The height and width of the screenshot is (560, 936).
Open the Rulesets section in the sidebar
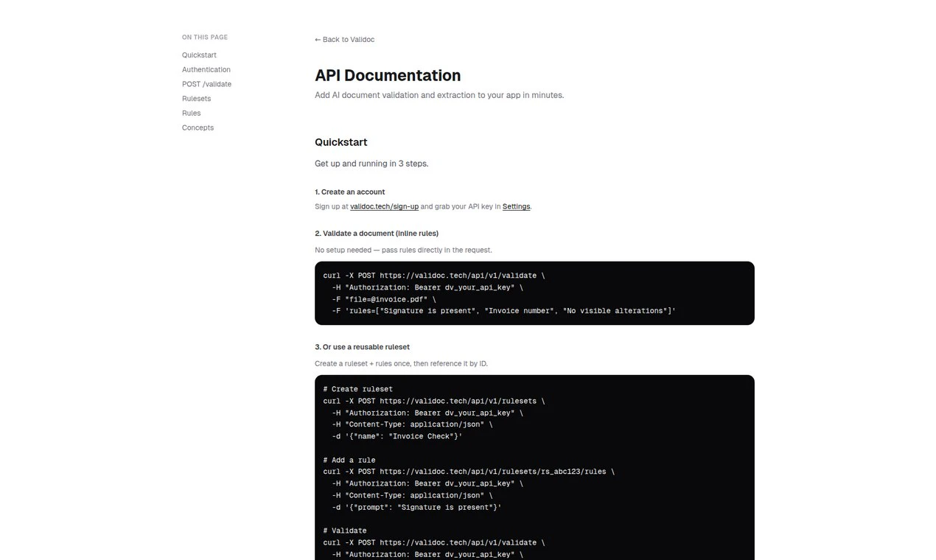pos(196,98)
